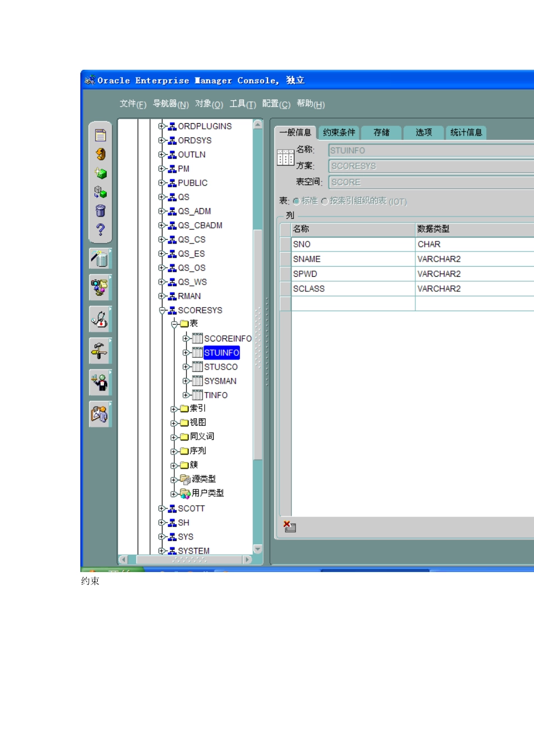534x756 pixels.
Task: Open the report/preview icon on left panel
Action: [100, 136]
